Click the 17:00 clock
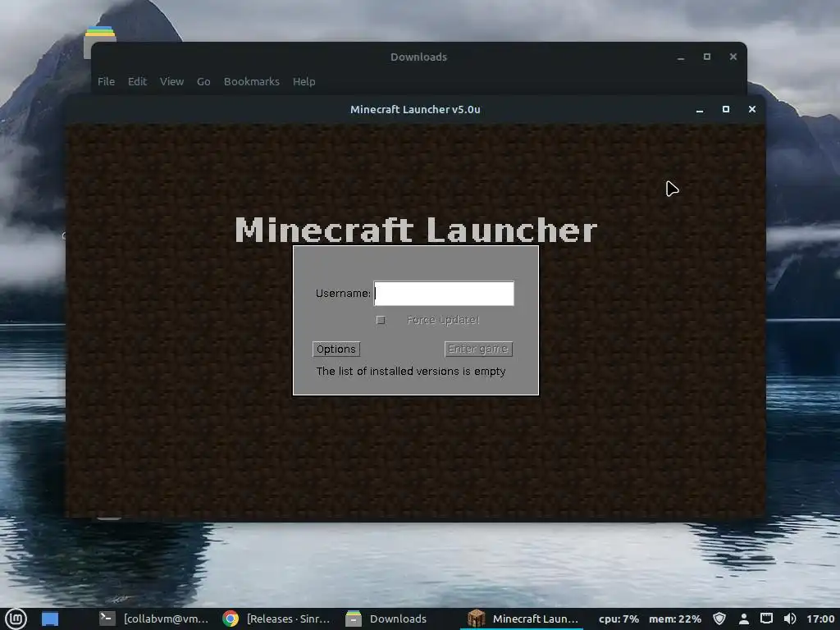The width and height of the screenshot is (840, 630). pos(820,619)
